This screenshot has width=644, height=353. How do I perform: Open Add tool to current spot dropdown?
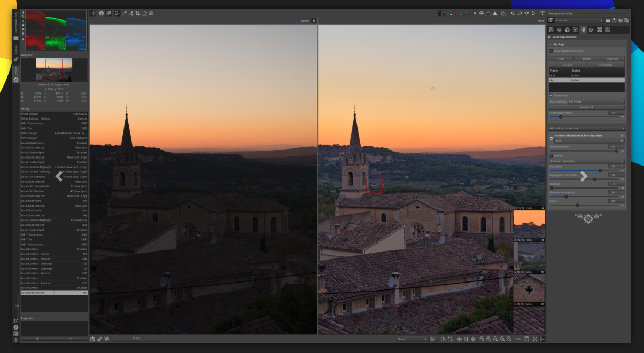[x=587, y=128]
